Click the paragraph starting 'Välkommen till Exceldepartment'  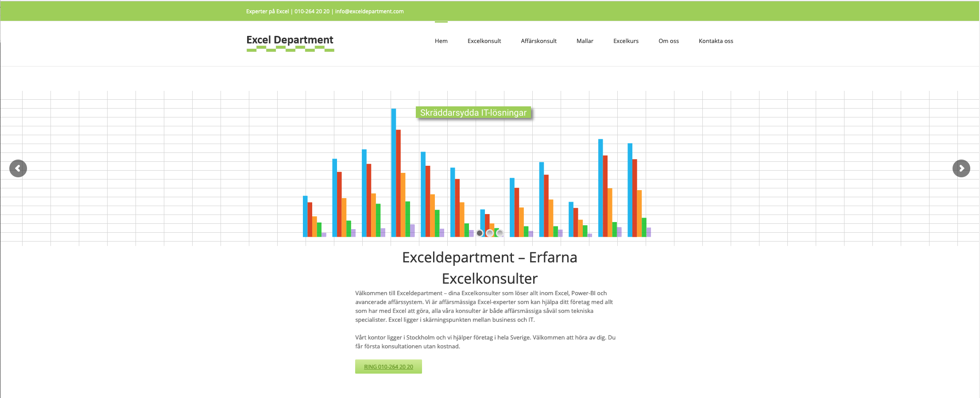click(484, 306)
